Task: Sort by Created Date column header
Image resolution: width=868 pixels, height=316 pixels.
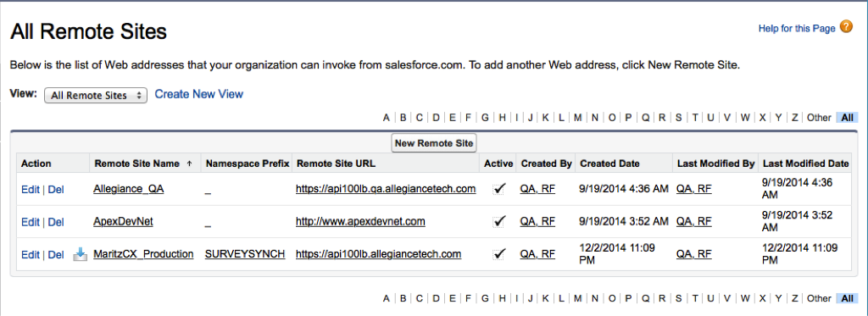Action: click(x=609, y=164)
